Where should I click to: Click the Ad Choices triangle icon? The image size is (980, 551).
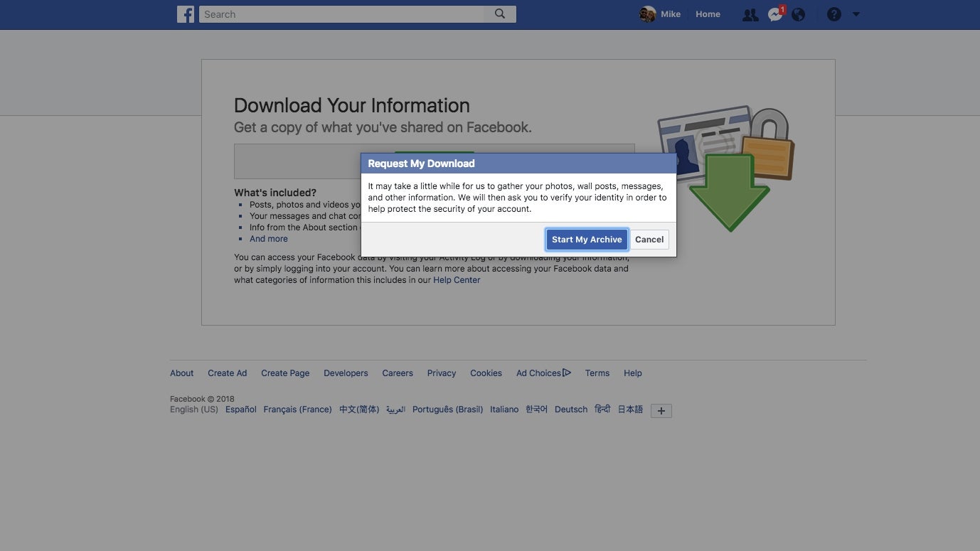pyautogui.click(x=567, y=373)
